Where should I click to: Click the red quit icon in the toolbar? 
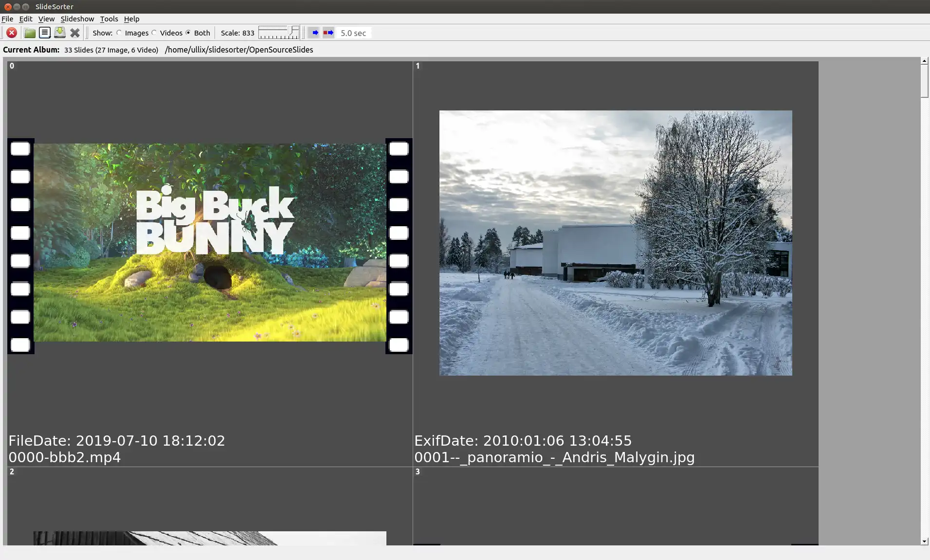pos(12,33)
